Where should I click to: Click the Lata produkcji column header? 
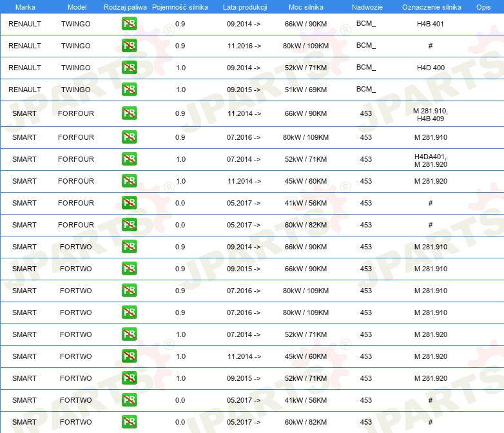245,7
